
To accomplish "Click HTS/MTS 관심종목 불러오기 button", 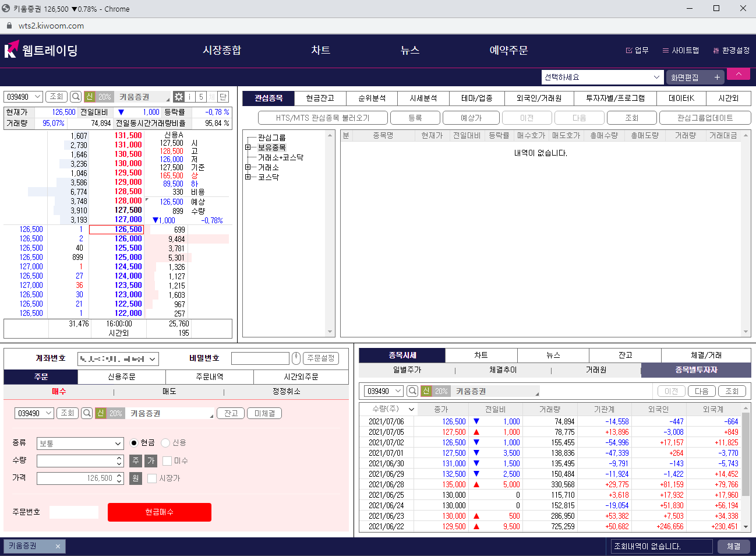I will point(323,118).
